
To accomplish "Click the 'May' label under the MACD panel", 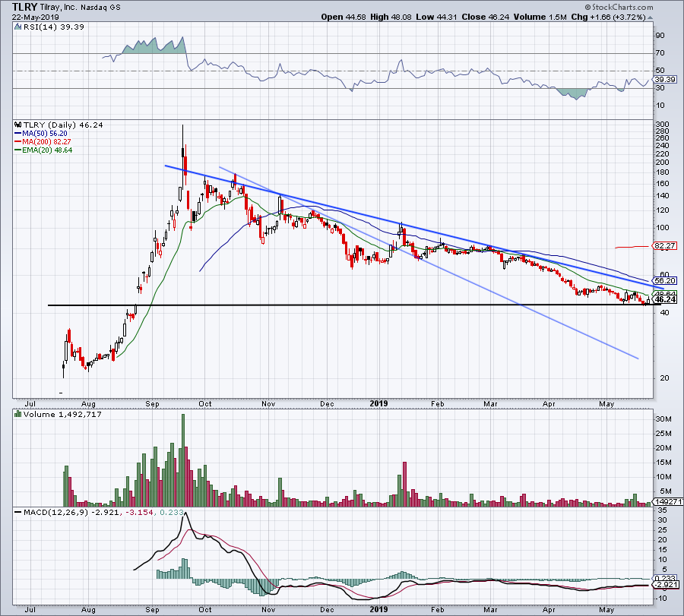I will [606, 609].
